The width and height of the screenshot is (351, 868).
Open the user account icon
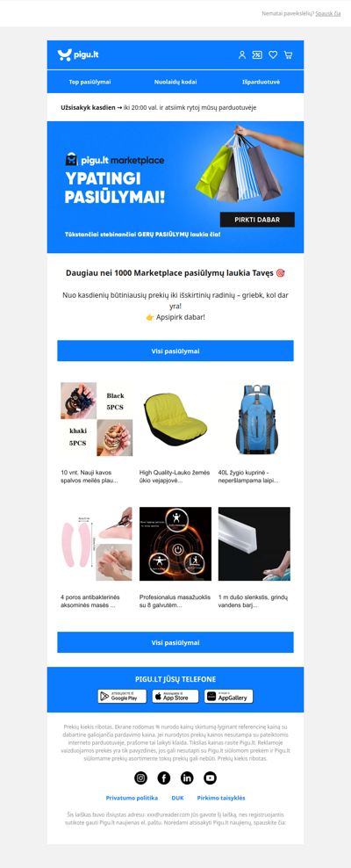coord(241,54)
